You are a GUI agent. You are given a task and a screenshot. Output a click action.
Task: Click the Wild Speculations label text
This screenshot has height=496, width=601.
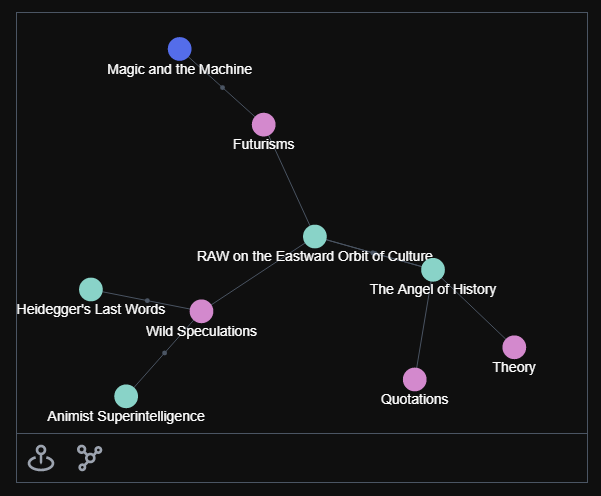tap(202, 331)
